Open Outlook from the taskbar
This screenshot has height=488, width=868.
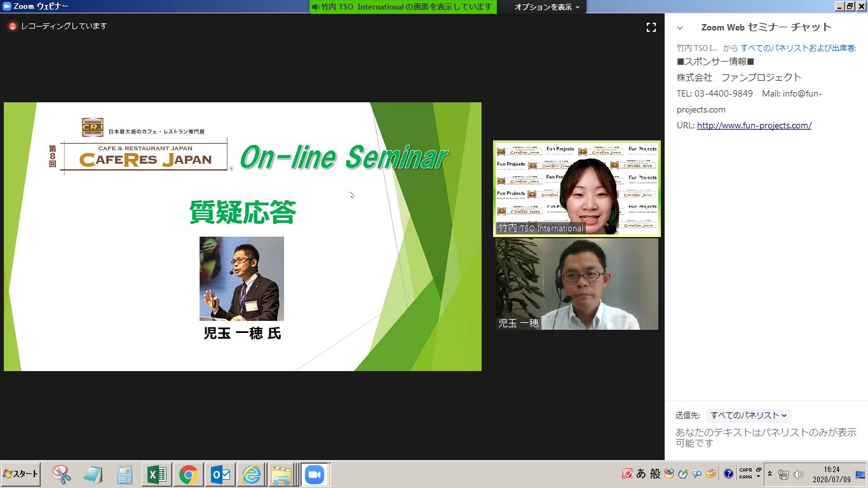220,475
